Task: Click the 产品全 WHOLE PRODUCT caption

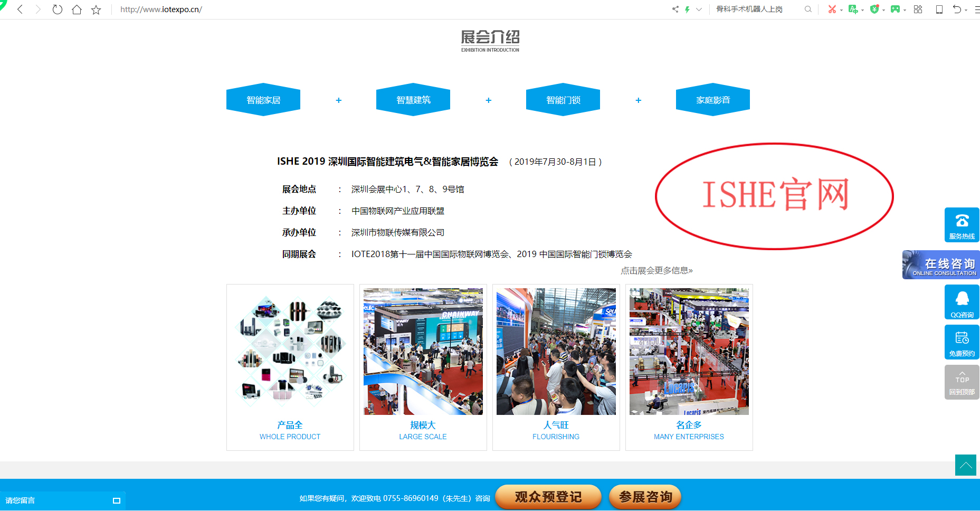Action: click(290, 430)
